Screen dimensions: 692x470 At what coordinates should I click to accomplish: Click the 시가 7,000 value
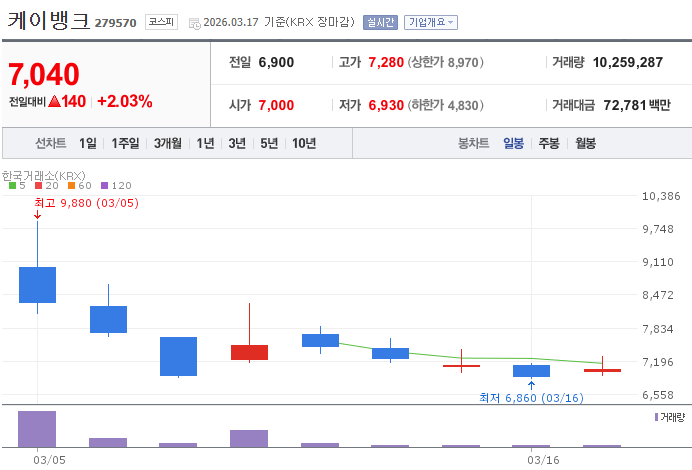[x=276, y=105]
